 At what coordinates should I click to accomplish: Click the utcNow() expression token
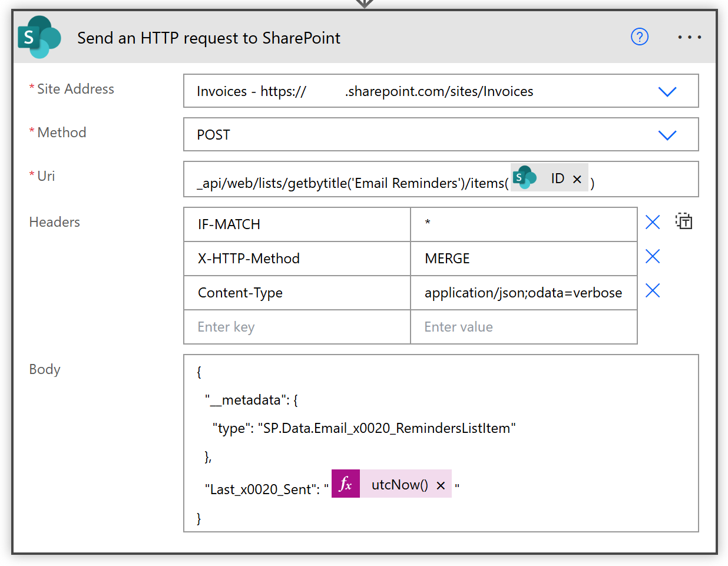(399, 485)
